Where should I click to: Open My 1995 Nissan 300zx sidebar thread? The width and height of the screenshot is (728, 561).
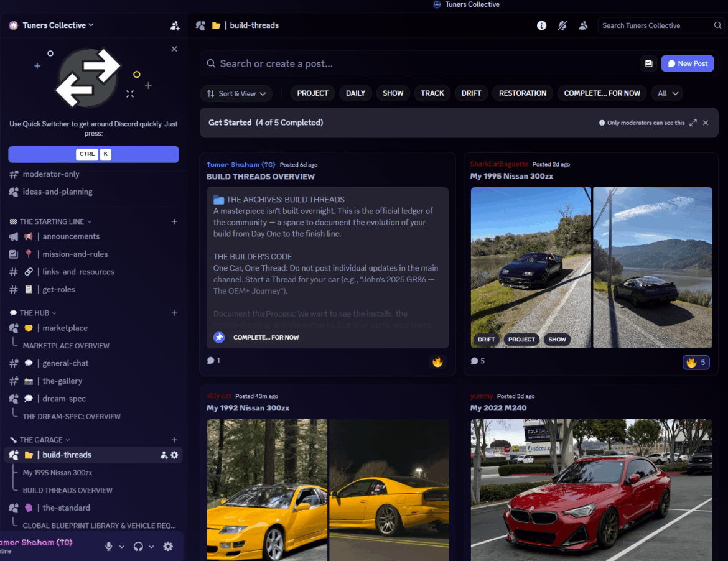click(58, 473)
